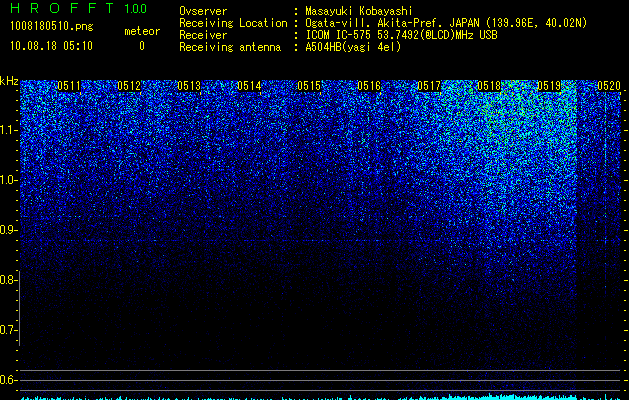Click the 0512 time marker
The image size is (629, 400).
coord(129,86)
